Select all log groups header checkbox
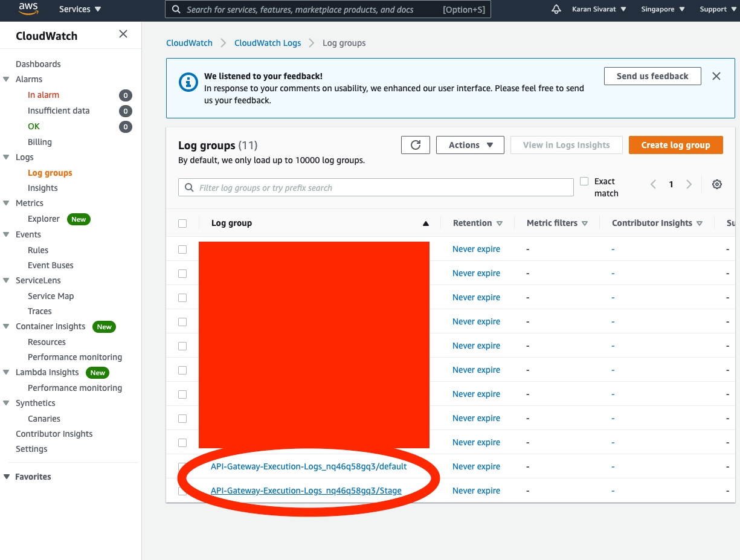This screenshot has height=560, width=740. pyautogui.click(x=182, y=224)
